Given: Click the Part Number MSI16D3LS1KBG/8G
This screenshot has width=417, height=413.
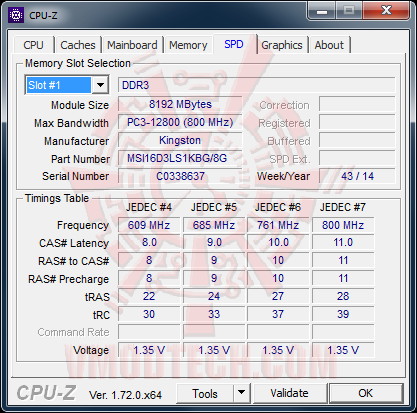Looking at the screenshot, I should pos(180,158).
